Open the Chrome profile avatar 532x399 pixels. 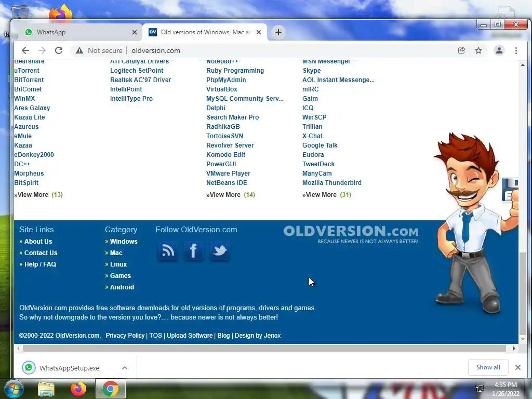click(x=499, y=50)
